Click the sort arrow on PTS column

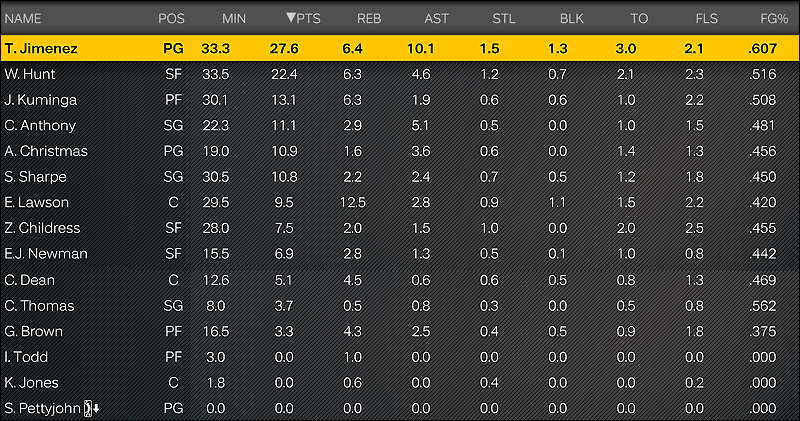(x=291, y=18)
